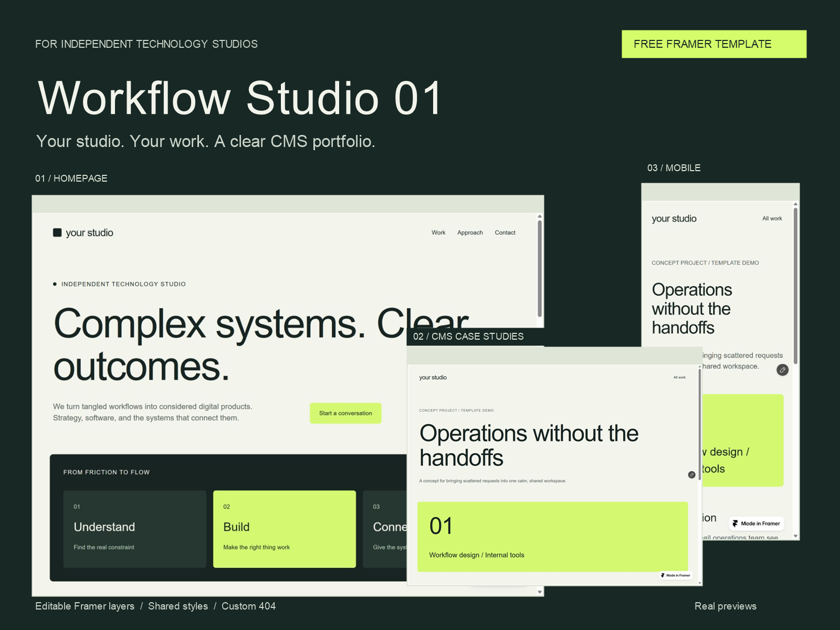Click the edit pencil icon in CMS case studies preview

click(691, 475)
